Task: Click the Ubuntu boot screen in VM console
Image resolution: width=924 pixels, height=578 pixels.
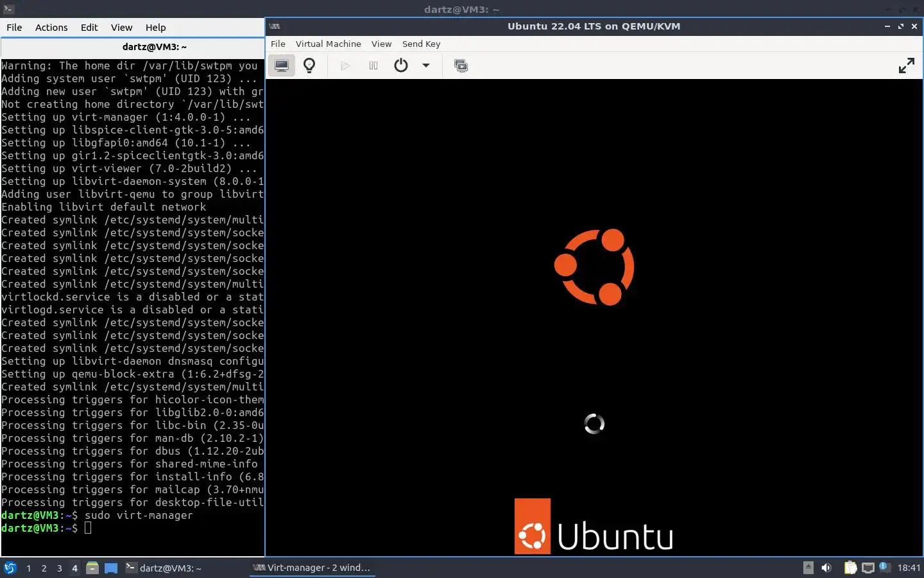Action: pos(594,318)
